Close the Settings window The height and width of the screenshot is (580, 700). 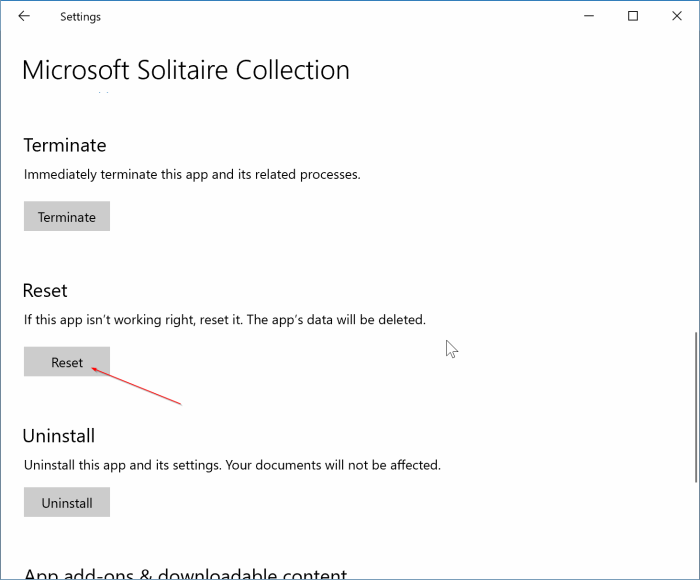point(677,16)
